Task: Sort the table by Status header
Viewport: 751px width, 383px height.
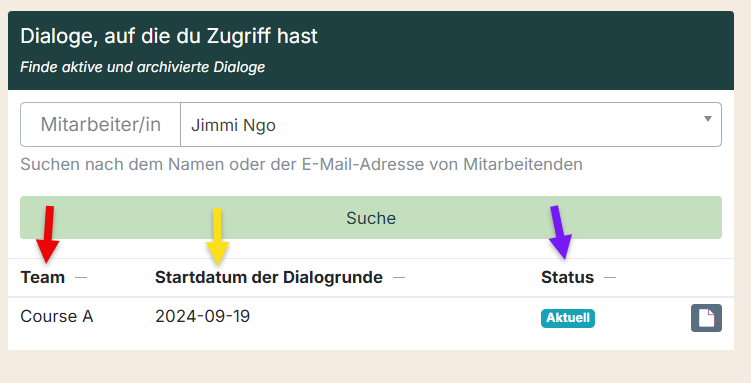Action: pos(568,277)
